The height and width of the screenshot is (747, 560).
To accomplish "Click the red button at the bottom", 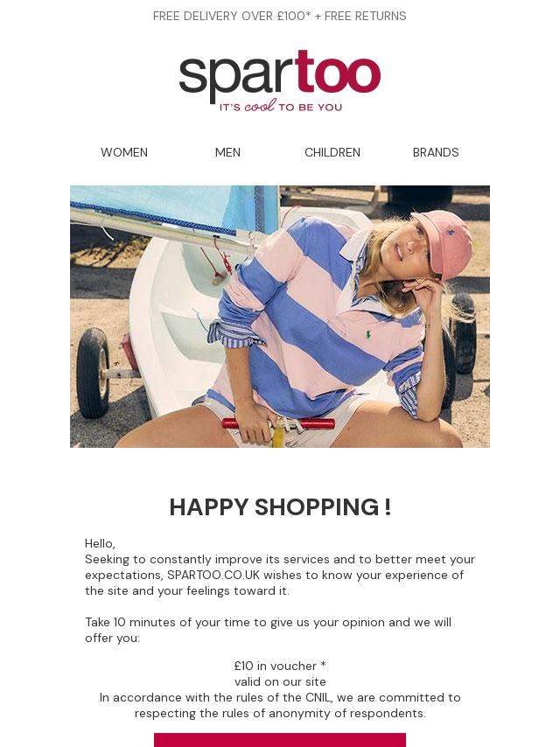I will coord(280,740).
